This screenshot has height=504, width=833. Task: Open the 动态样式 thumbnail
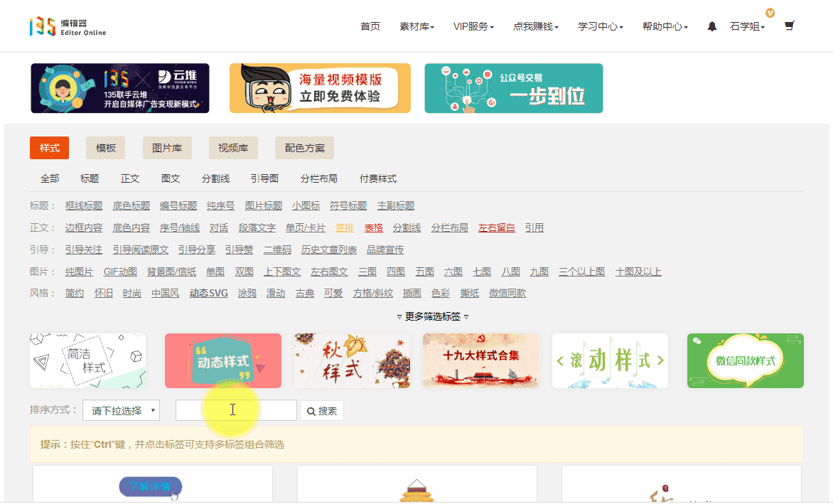(x=223, y=360)
